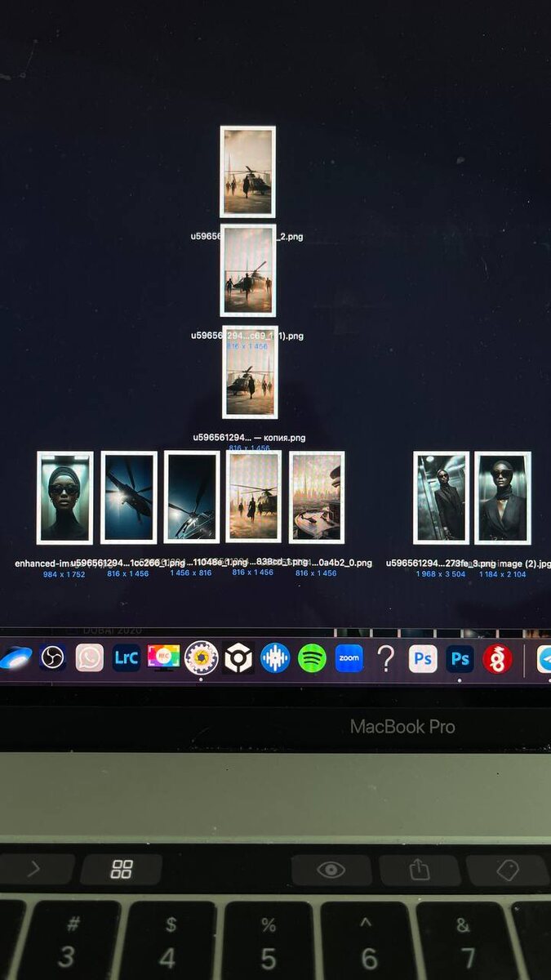Select the landscape 1456 x 816 helicopter thumbnail

click(x=192, y=497)
